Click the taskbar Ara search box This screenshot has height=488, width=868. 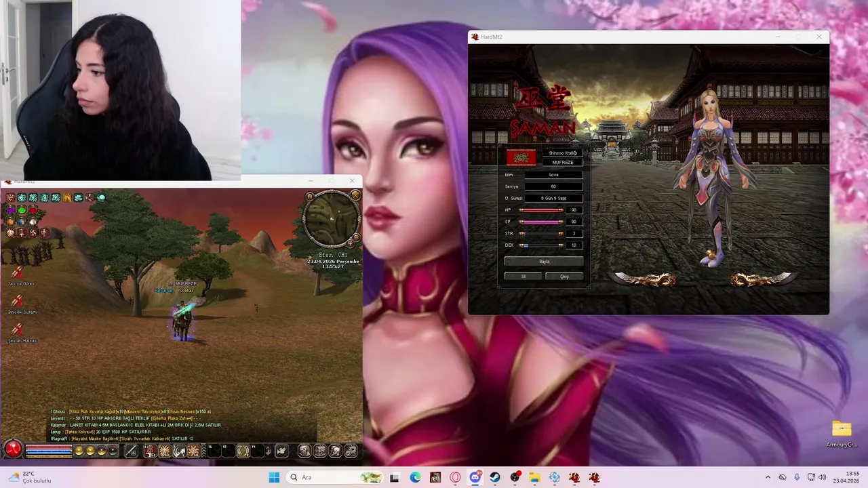pos(335,478)
